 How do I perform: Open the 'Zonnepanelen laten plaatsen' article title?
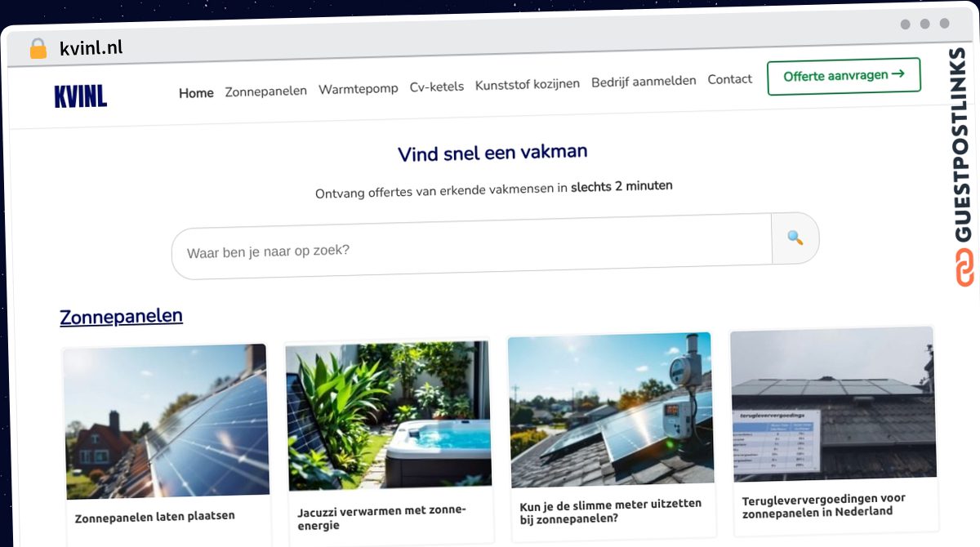pos(155,517)
